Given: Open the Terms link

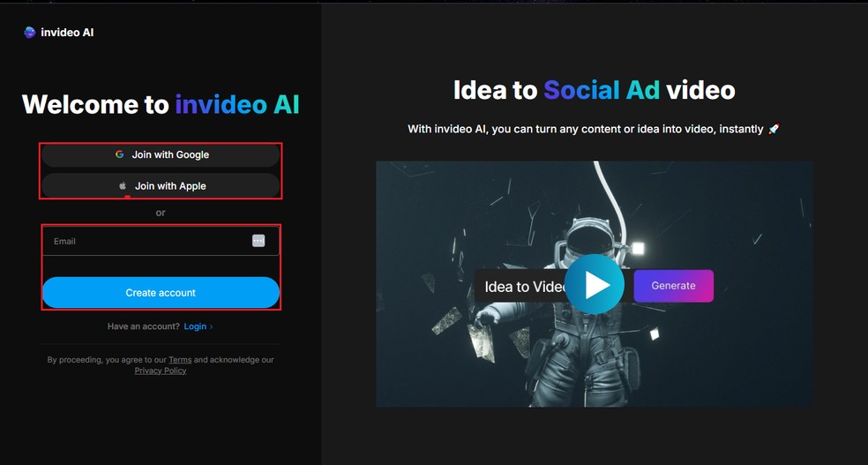Looking at the screenshot, I should click(x=180, y=360).
